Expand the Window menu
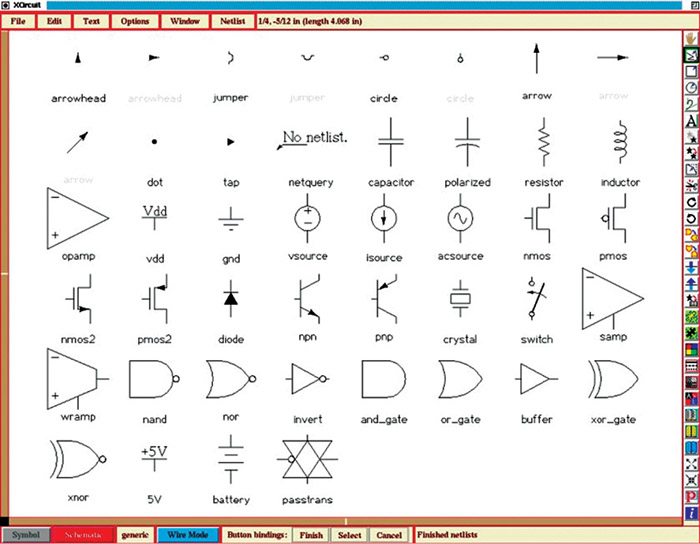Screen dimensions: 700x544 [x=184, y=20]
